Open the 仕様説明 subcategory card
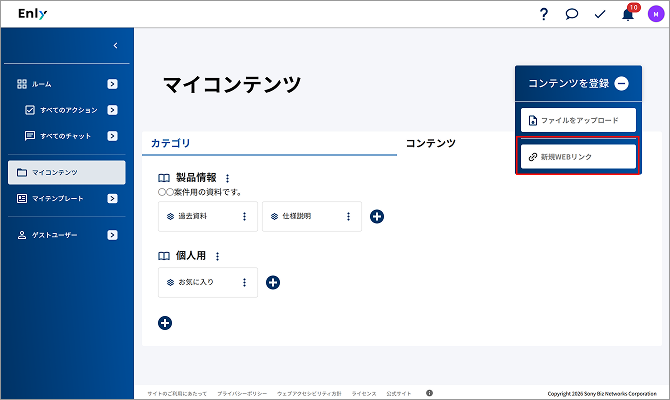This screenshot has width=670, height=400. pyautogui.click(x=311, y=217)
